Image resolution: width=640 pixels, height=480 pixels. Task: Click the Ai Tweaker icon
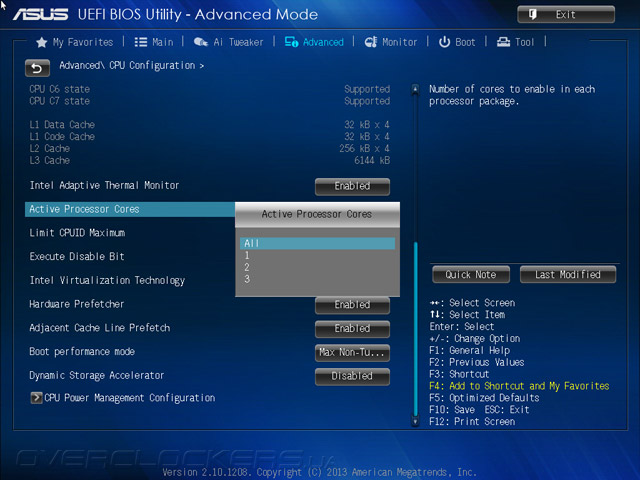200,42
